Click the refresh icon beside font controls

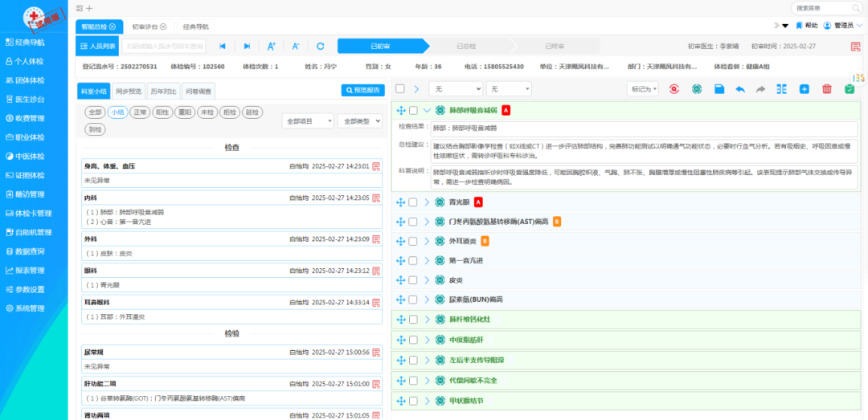[x=321, y=47]
